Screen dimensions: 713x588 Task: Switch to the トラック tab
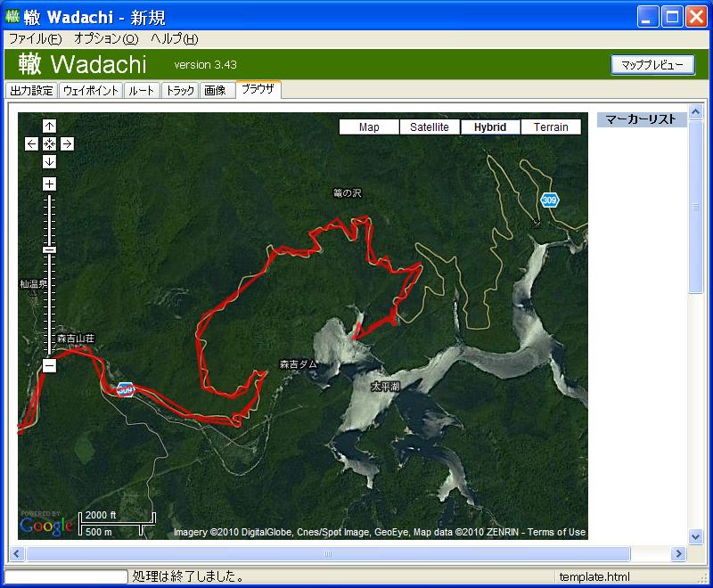point(180,90)
